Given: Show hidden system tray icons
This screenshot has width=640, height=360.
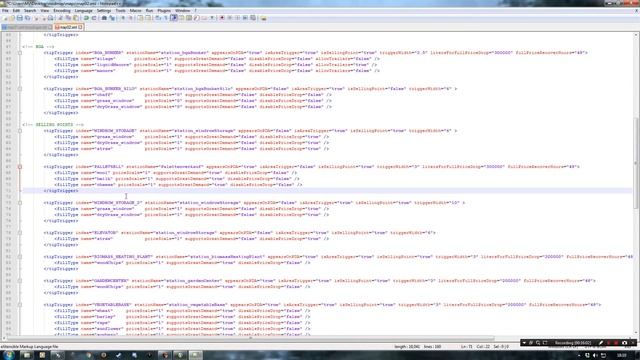Looking at the screenshot, I should point(579,356).
